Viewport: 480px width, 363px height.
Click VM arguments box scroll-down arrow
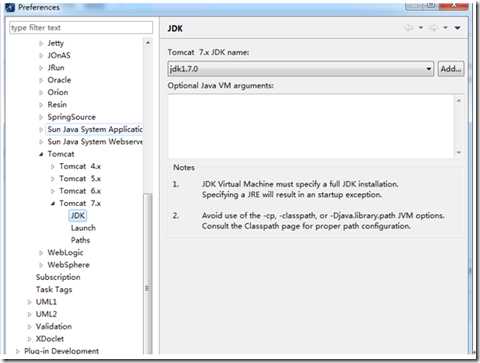coord(459,153)
